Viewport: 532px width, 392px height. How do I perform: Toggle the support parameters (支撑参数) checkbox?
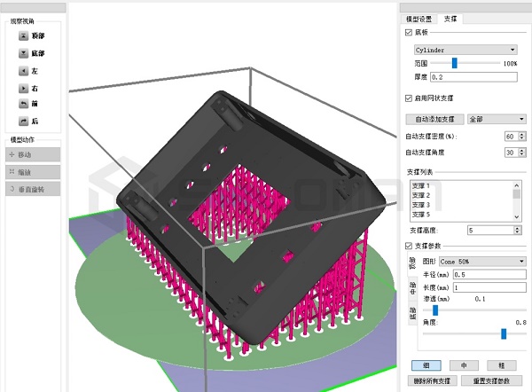coord(408,246)
